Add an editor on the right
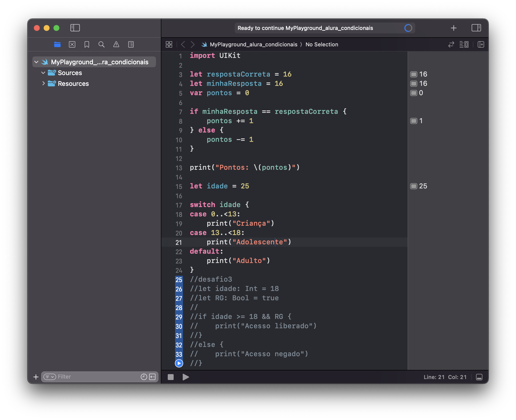The height and width of the screenshot is (420, 516). point(481,44)
